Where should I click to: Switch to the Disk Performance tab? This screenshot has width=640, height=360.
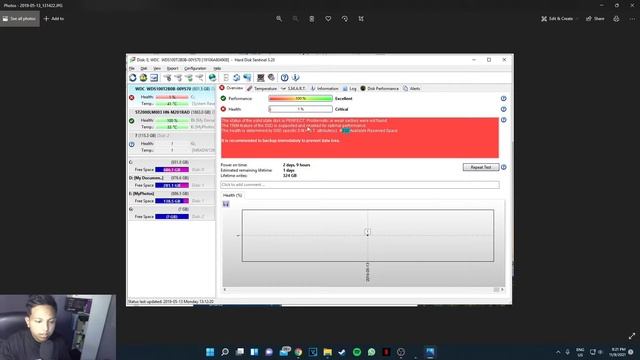(x=380, y=89)
